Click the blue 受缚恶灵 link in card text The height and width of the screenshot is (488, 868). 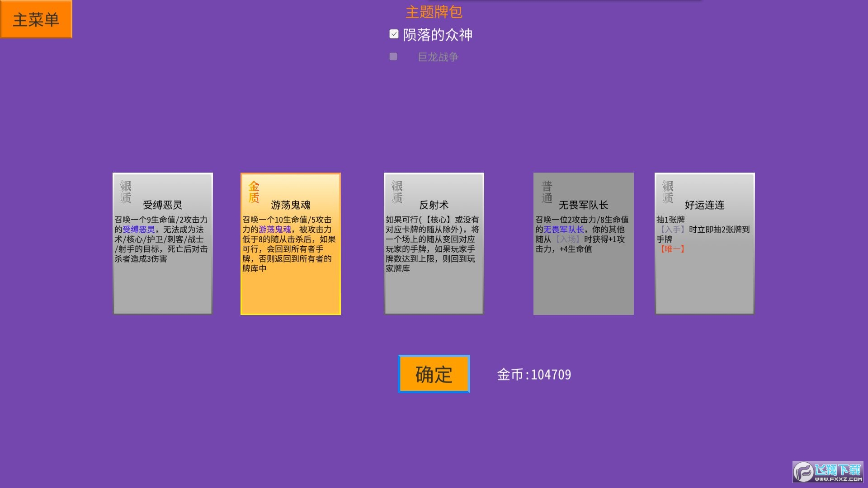pyautogui.click(x=139, y=230)
